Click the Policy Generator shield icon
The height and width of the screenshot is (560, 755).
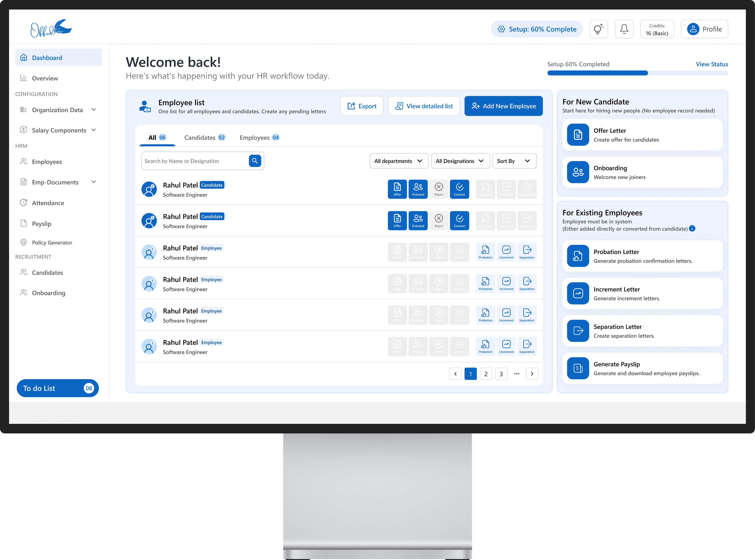23,242
